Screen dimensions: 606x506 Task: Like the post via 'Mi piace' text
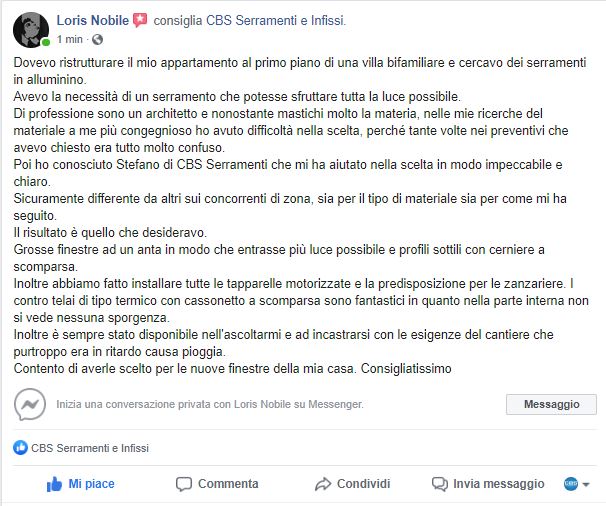click(x=91, y=484)
